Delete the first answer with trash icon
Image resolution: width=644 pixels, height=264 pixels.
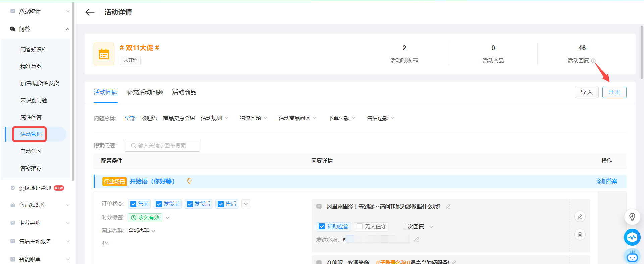coord(580,235)
